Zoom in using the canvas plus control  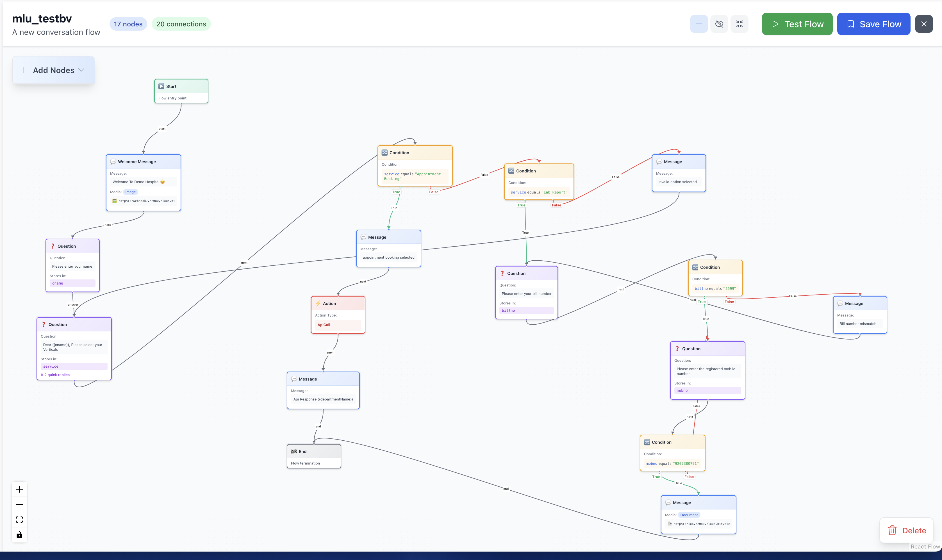19,490
